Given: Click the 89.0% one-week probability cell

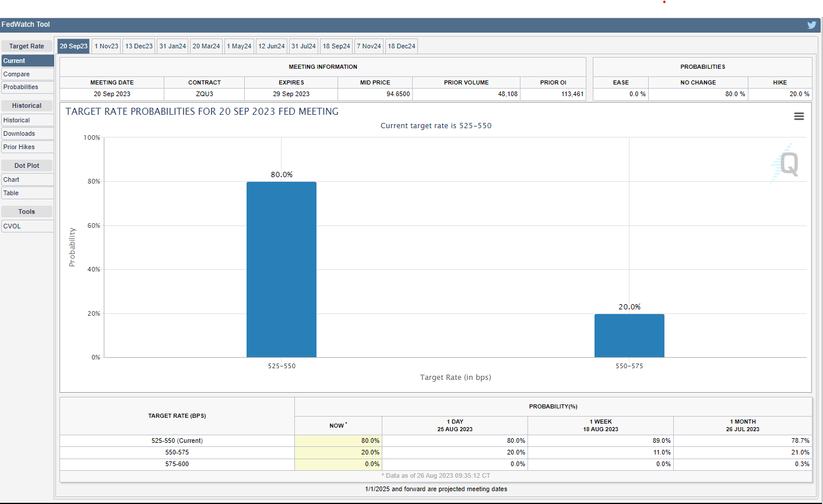Looking at the screenshot, I should (601, 440).
